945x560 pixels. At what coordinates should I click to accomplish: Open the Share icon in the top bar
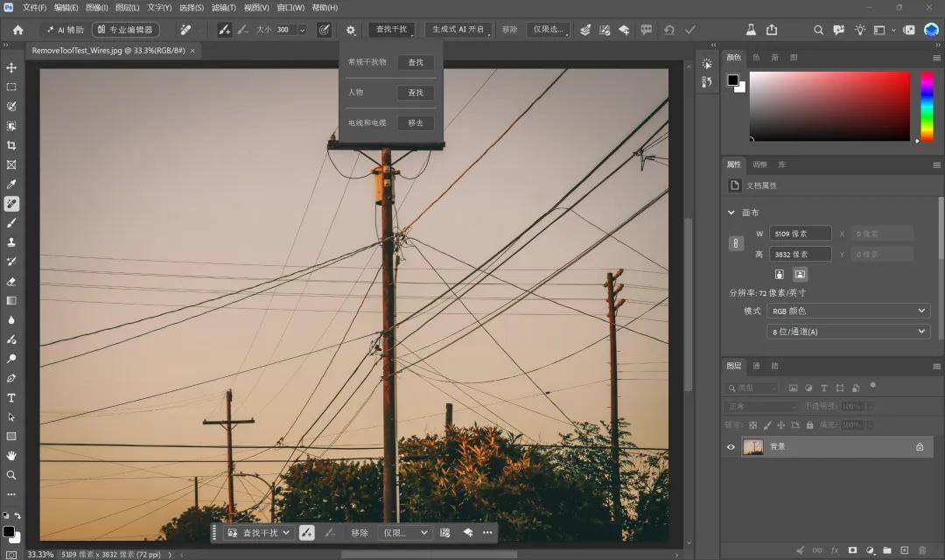point(772,30)
